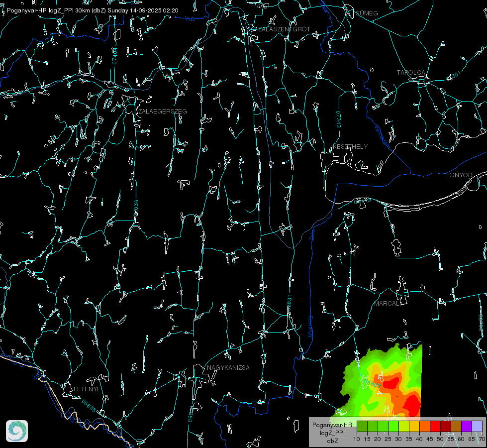Click the LETENYE city label
Screen dimensions: 487x448
(x=87, y=389)
